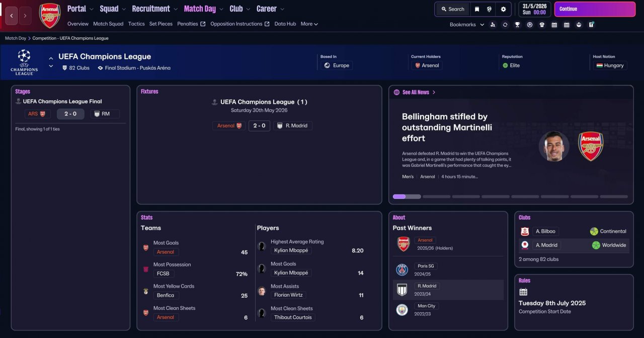This screenshot has width=644, height=338.
Task: Click the shirt bookmark icon
Action: point(542,25)
